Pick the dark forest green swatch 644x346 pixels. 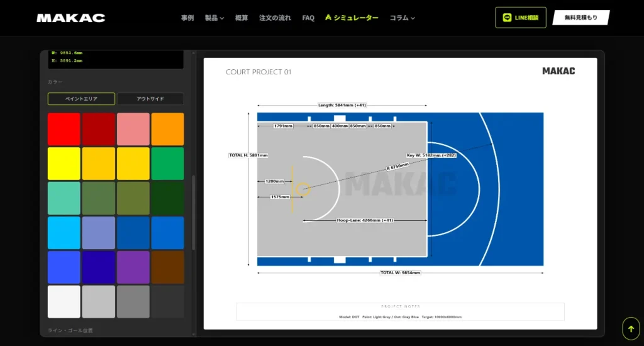pyautogui.click(x=167, y=198)
